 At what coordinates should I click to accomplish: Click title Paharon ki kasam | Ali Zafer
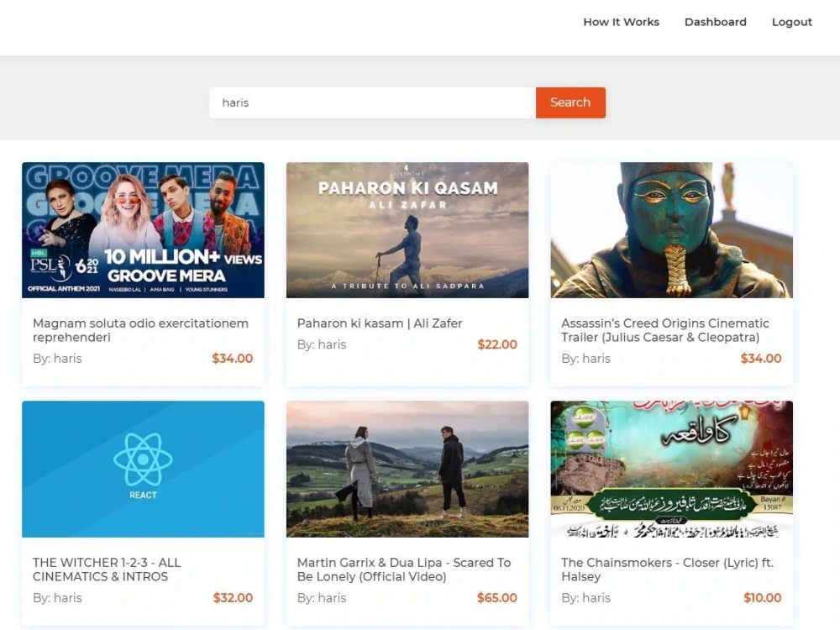tap(380, 323)
